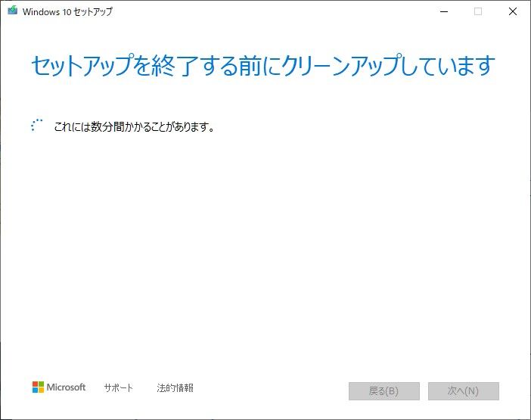The image size is (531, 420).
Task: Click the spinning progress indicator
Action: [36, 125]
